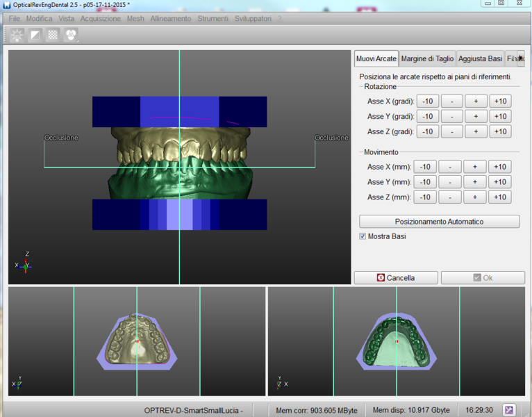The image size is (532, 417).
Task: Open the Strumenti menu
Action: tap(213, 19)
